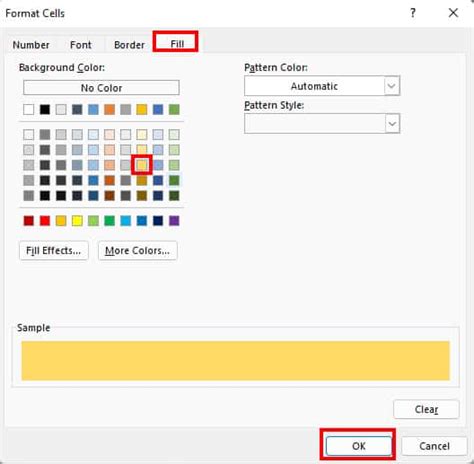
Task: Click the Clear button
Action: [x=426, y=409]
